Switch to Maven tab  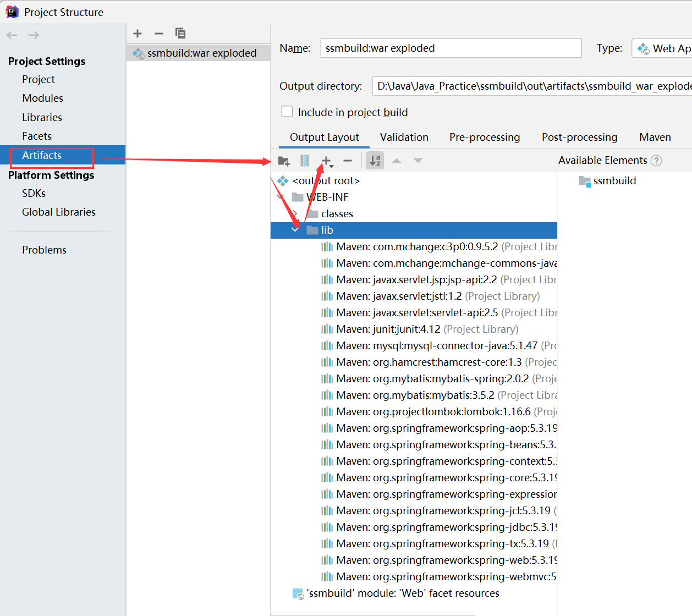click(x=655, y=137)
